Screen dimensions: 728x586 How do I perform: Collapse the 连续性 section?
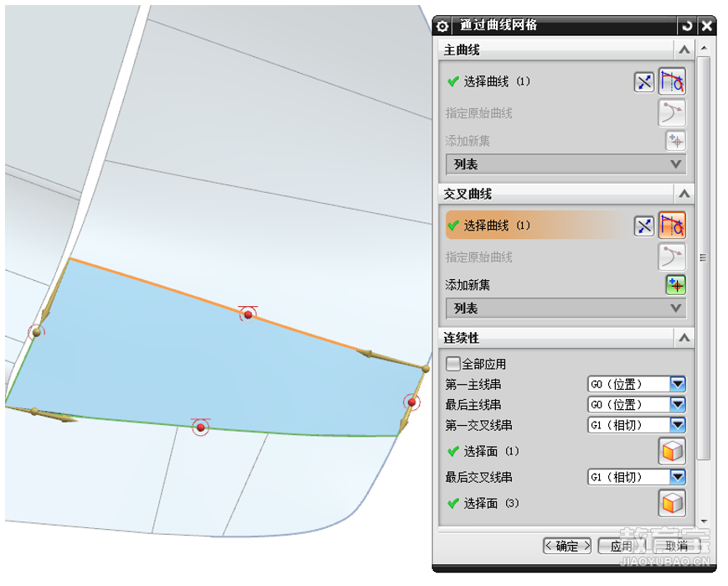click(x=684, y=338)
